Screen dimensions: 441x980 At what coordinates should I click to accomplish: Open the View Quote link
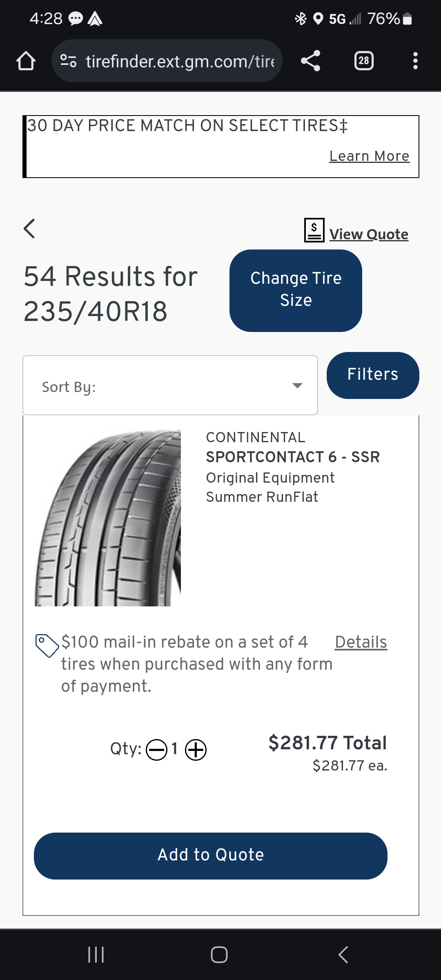[x=369, y=234]
